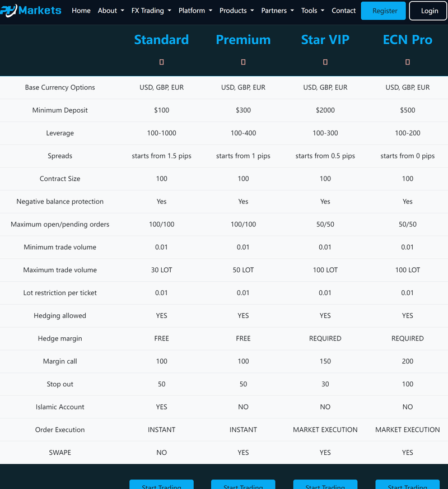Screen dimensions: 448x489
Task: Open the Products dropdown
Action: pos(236,11)
